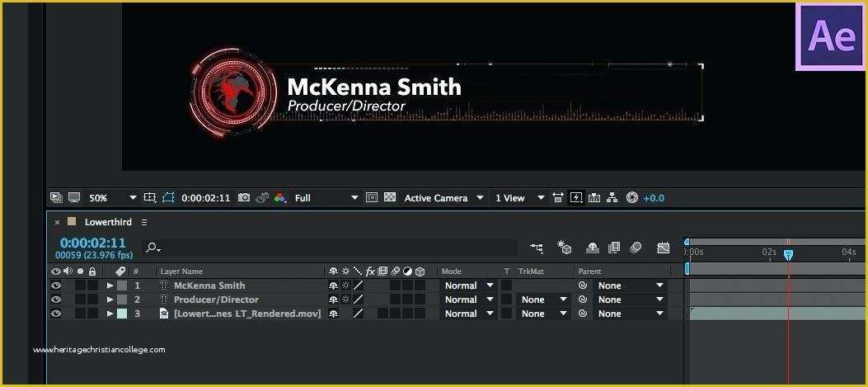Click the parent pick whip for Producer/Director
This screenshot has width=868, height=387.
tap(582, 300)
